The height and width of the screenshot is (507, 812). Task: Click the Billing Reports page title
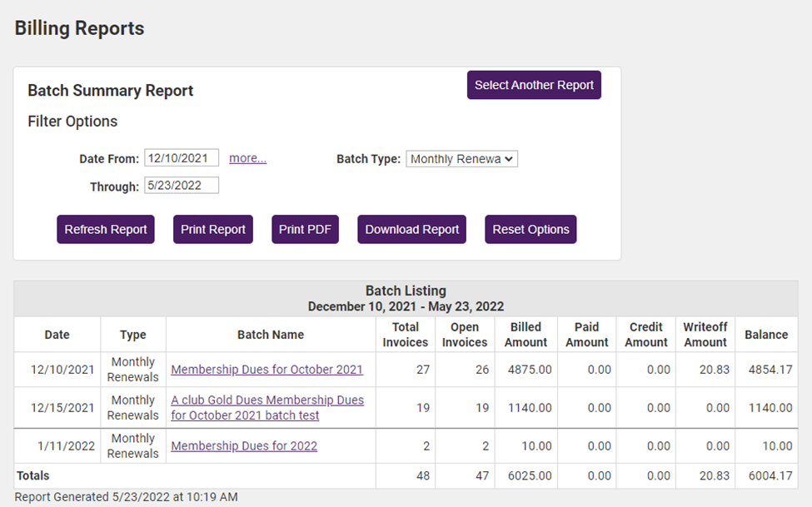pyautogui.click(x=79, y=28)
